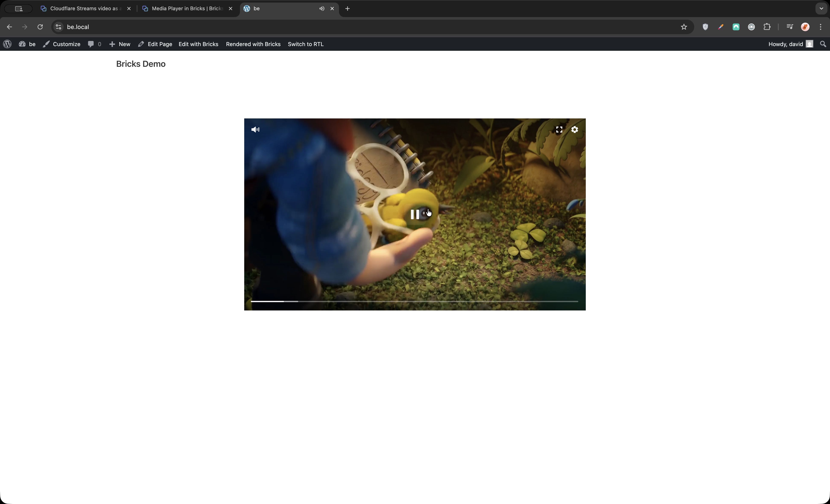Viewport: 830px width, 504px height.
Task: Open the green extension icon
Action: click(x=736, y=27)
